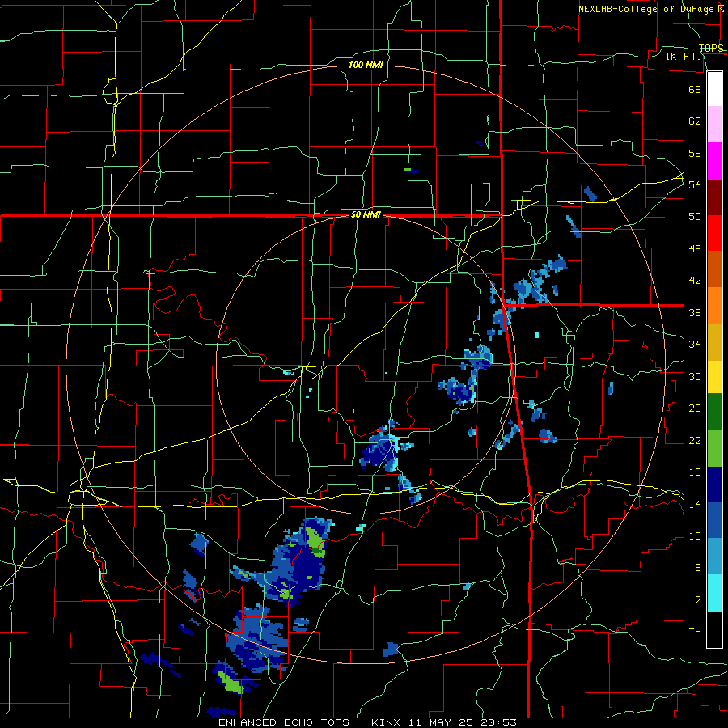Click the bright yellow legend swatch
This screenshot has height=728, width=728.
714,377
